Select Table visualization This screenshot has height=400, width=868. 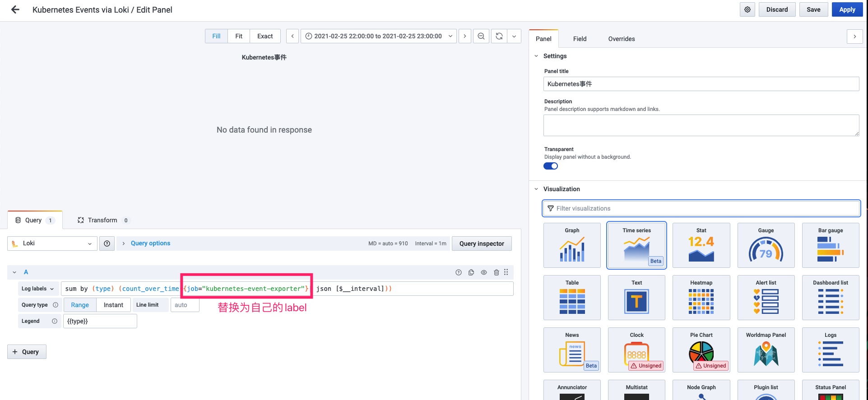pos(572,298)
